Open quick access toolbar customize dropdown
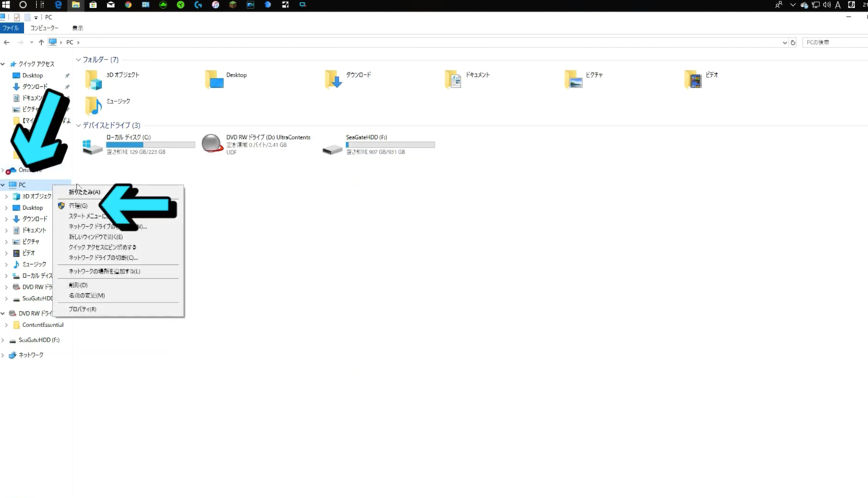This screenshot has height=498, width=868. click(36, 17)
